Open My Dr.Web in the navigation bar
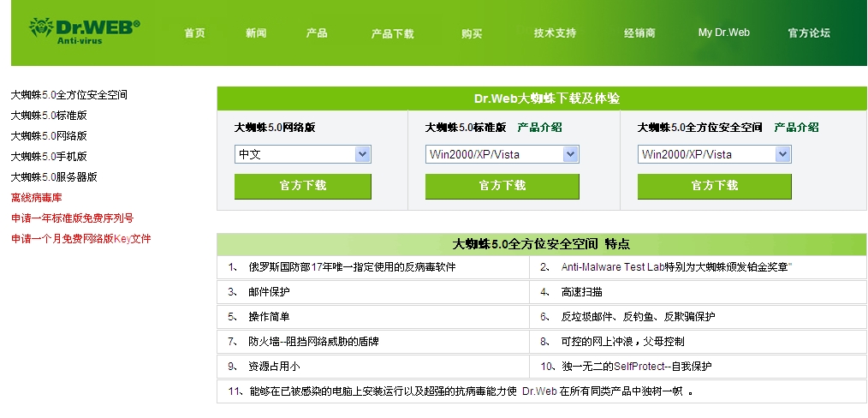 [x=723, y=33]
